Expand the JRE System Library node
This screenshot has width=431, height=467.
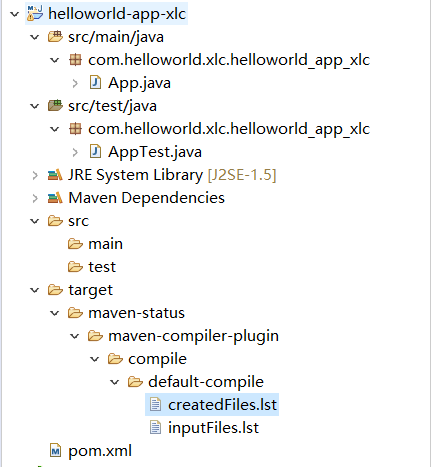coord(35,175)
